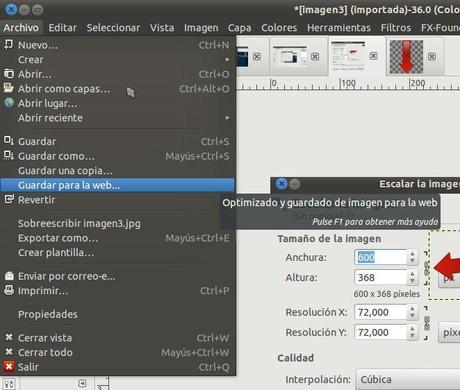Image resolution: width=460 pixels, height=390 pixels.
Task: Expand the Abrir reciente submenu
Action: click(117, 118)
